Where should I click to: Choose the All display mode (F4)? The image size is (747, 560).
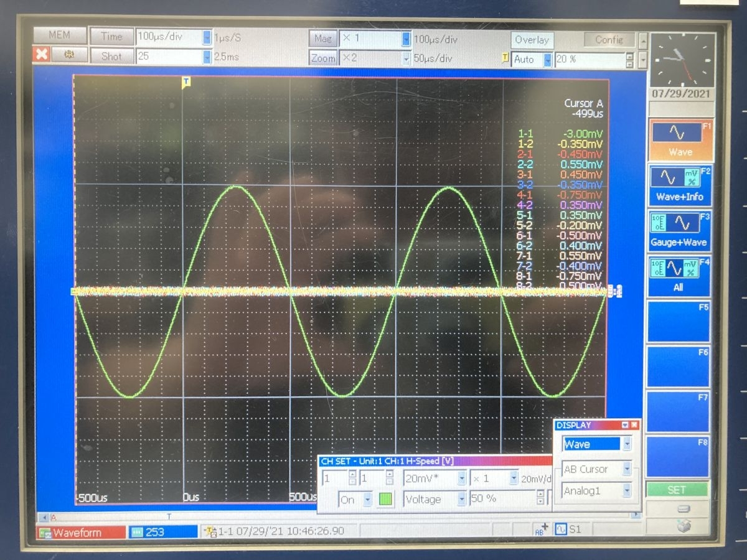679,274
